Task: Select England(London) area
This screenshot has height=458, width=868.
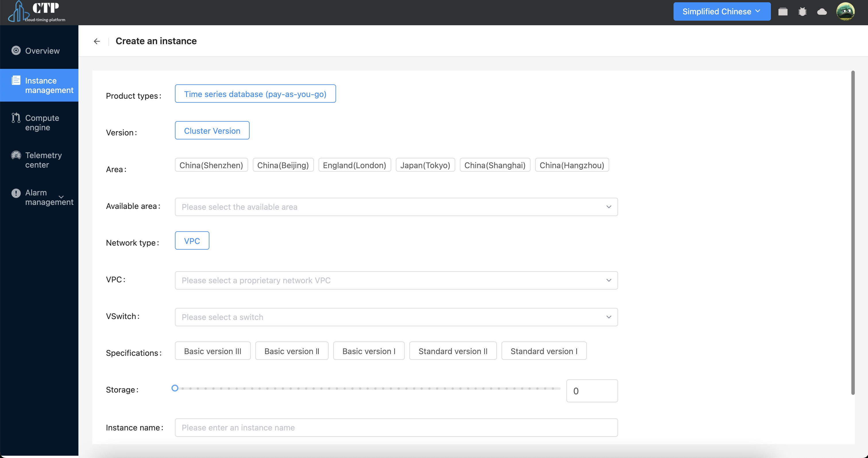Action: tap(354, 165)
